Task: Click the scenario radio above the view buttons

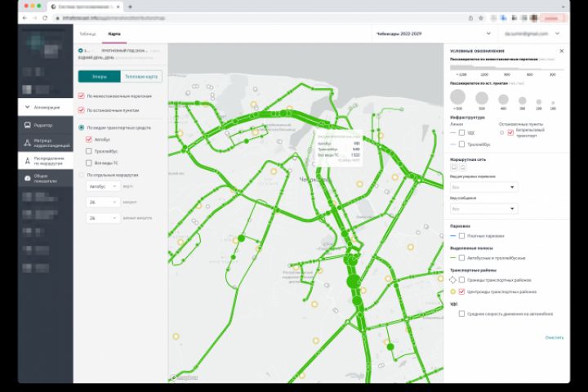Action: click(x=81, y=51)
